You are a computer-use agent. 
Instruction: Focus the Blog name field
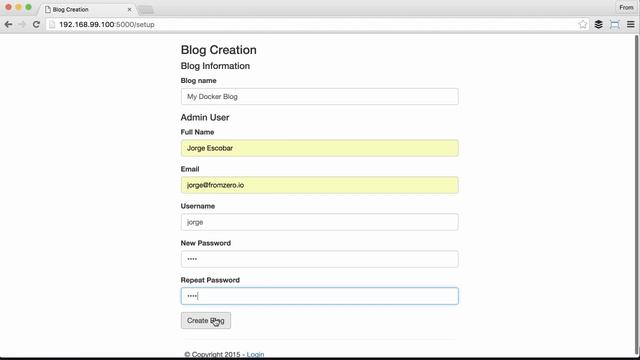pyautogui.click(x=320, y=97)
